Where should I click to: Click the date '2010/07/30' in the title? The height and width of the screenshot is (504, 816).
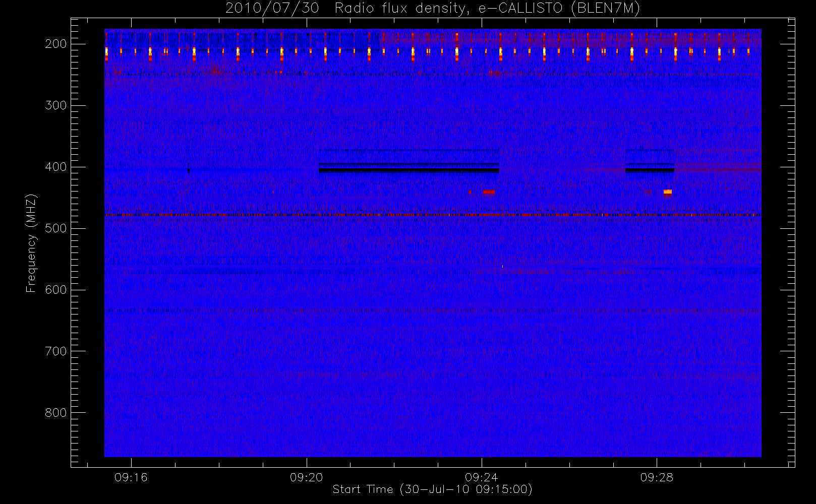coord(272,9)
